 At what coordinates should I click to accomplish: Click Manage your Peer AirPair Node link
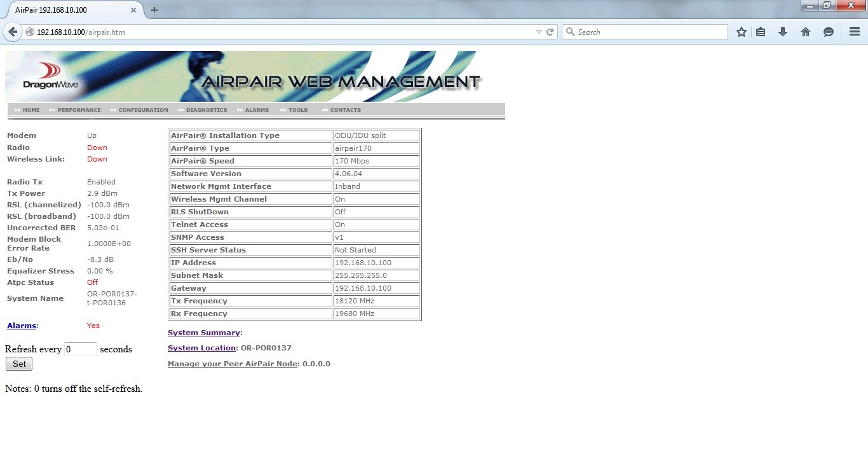pos(233,364)
